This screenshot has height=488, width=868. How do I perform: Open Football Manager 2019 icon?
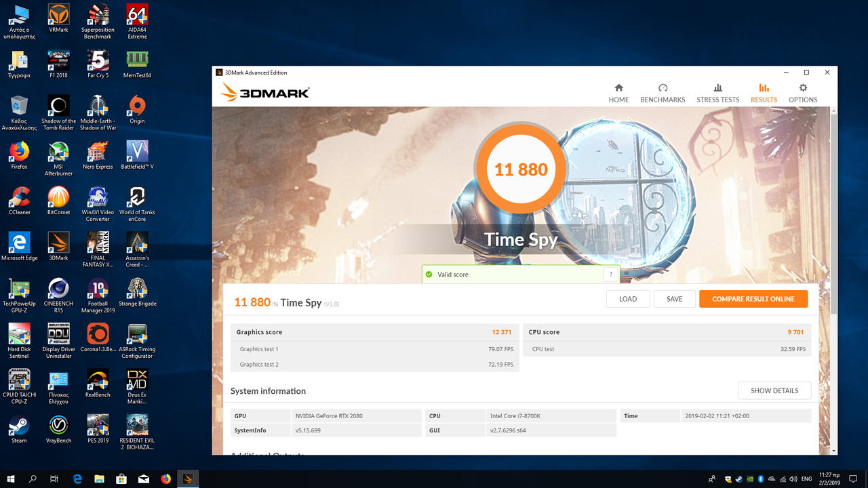[x=98, y=296]
